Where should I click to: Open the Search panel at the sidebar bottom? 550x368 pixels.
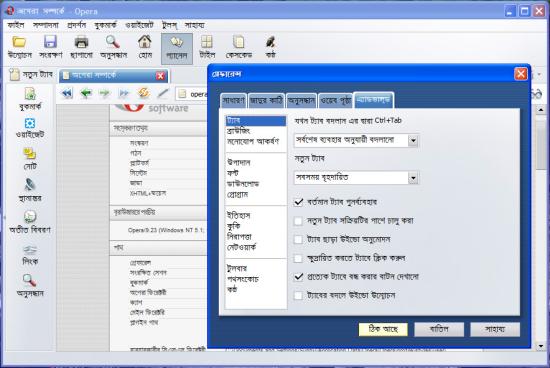click(30, 285)
